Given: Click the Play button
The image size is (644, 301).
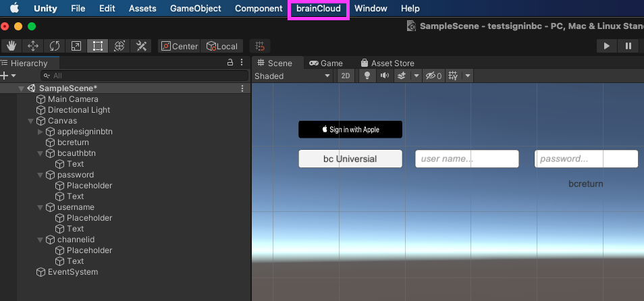Looking at the screenshot, I should pyautogui.click(x=607, y=46).
